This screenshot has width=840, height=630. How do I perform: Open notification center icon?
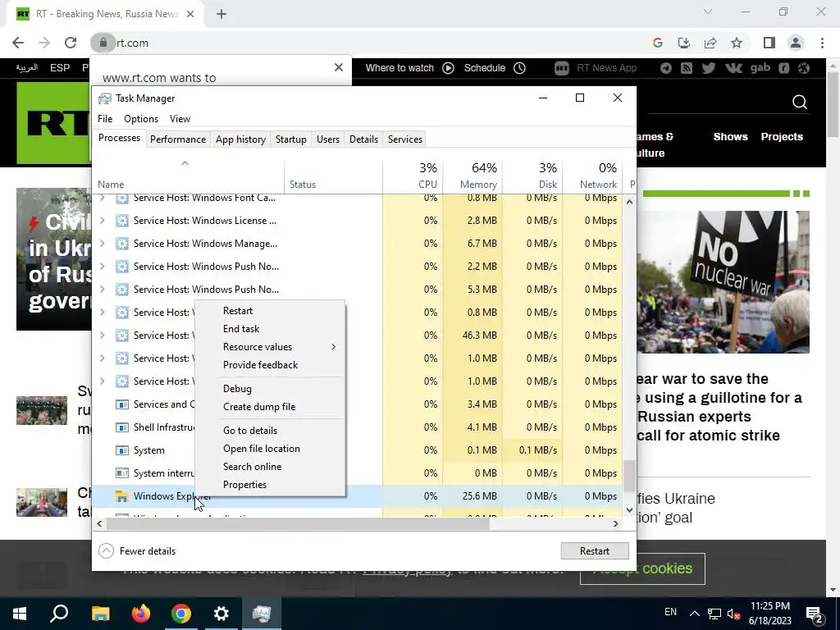(x=815, y=614)
